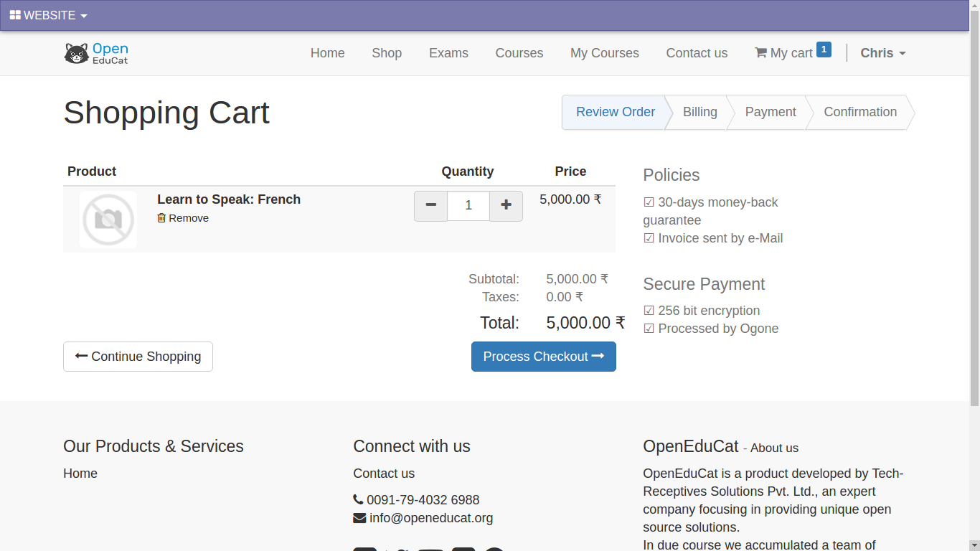Select the Payment checkout step
The height and width of the screenshot is (551, 980).
click(770, 112)
